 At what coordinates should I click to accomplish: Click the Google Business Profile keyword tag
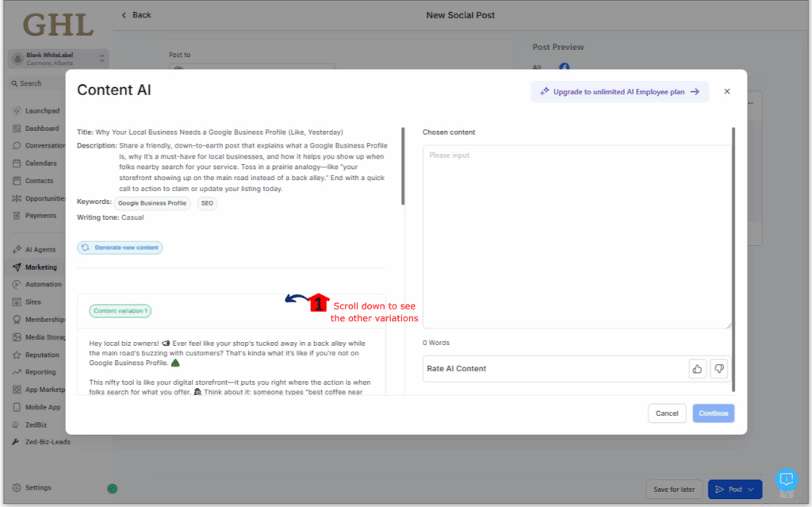point(152,203)
